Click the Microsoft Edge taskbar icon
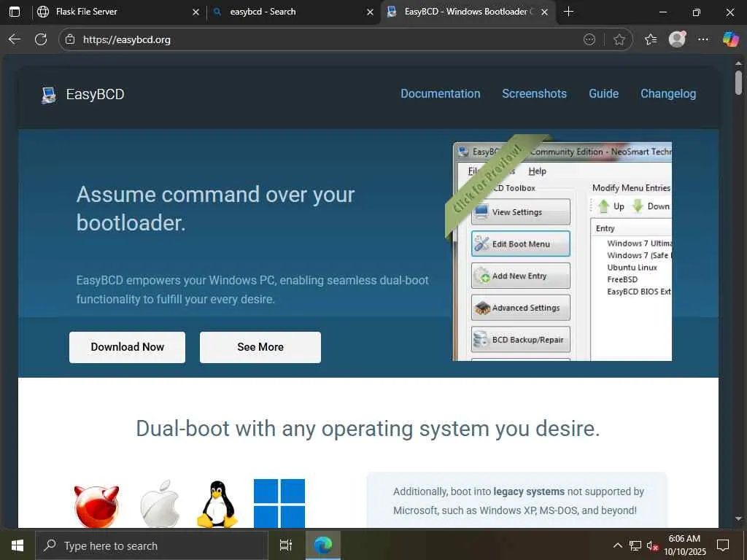 [x=323, y=545]
